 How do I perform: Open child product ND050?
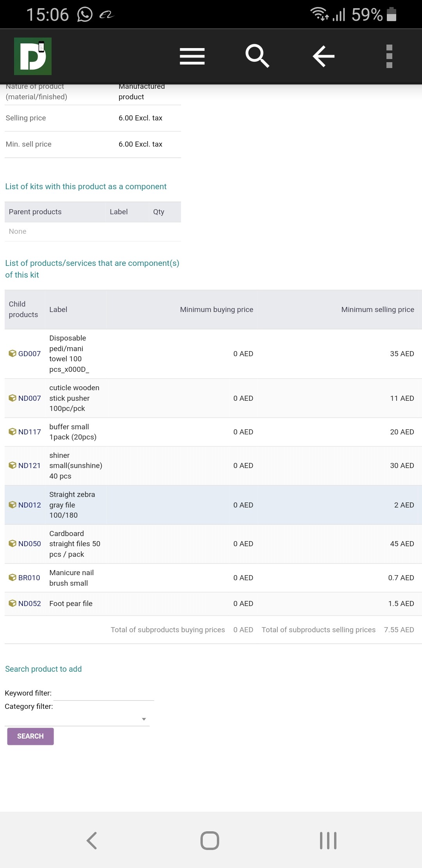(29, 543)
